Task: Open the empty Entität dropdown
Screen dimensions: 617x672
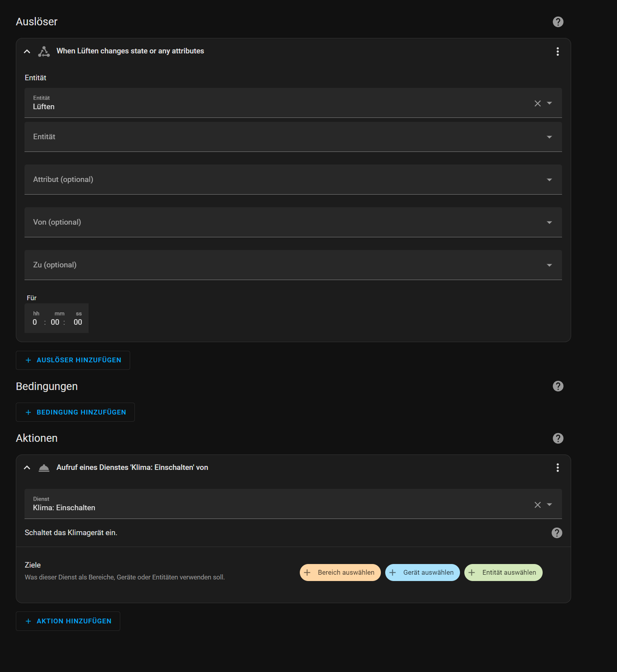Action: tap(293, 137)
